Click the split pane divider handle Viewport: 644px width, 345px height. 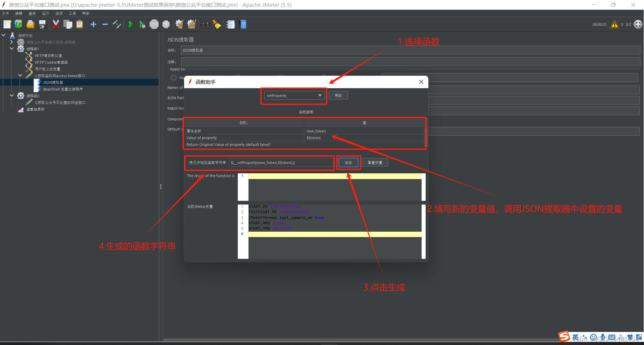[161, 187]
